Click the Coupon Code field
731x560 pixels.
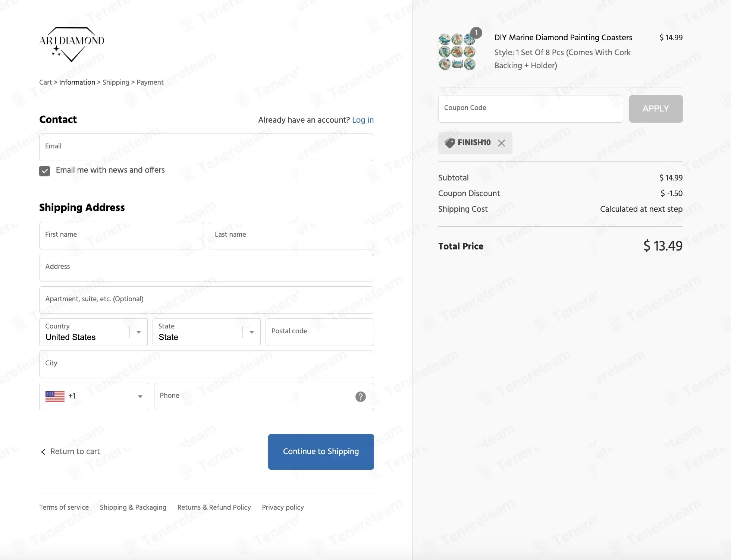530,109
